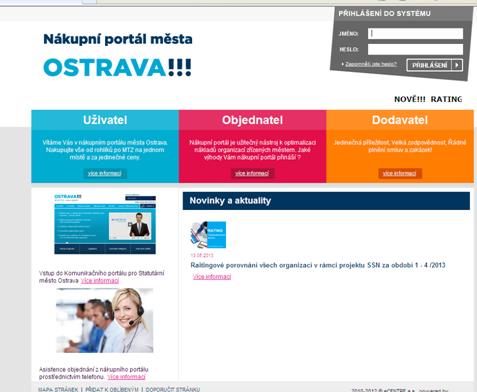Click the arrow icon on the PŘIHLÁŠENÍ button

(457, 65)
